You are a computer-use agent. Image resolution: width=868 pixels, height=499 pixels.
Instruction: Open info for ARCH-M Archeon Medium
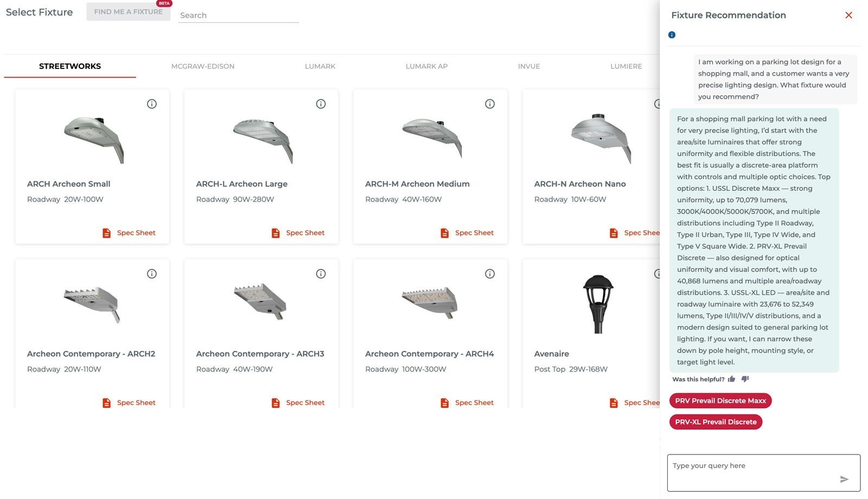click(x=490, y=104)
